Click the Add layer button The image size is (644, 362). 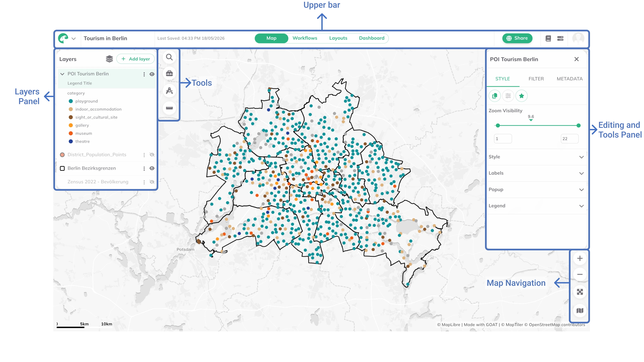point(135,59)
